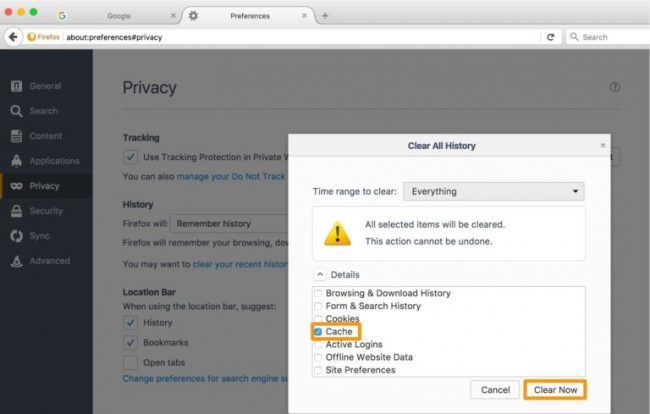Screen dimensions: 650x414
Task: Open Search preferences magnifier icon
Action: (x=16, y=111)
